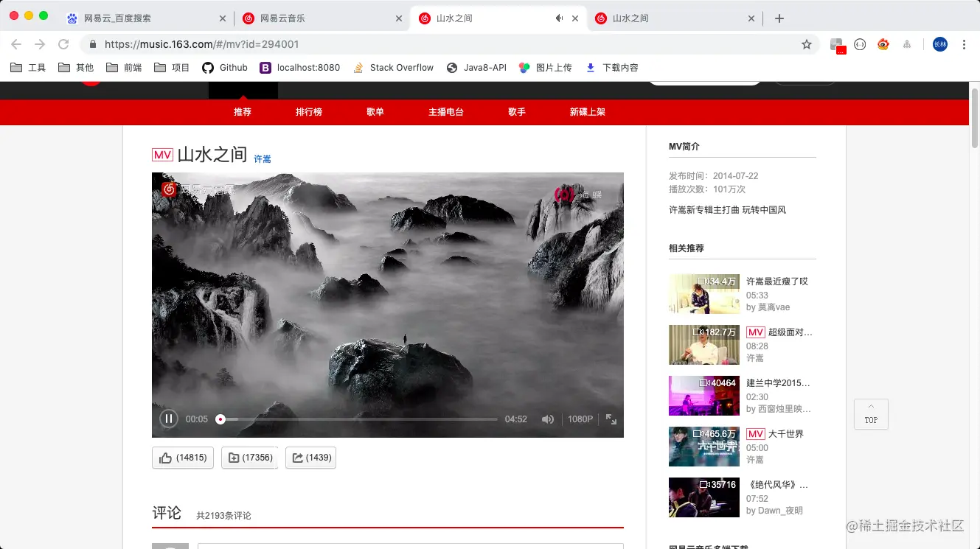Pause the MV video playback
Image resolution: width=980 pixels, height=549 pixels.
coord(169,419)
